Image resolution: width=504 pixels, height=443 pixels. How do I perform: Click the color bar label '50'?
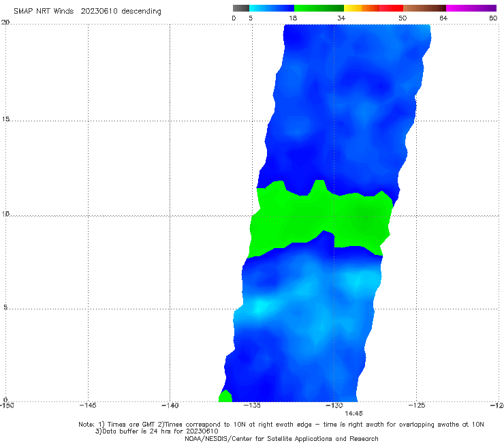403,18
